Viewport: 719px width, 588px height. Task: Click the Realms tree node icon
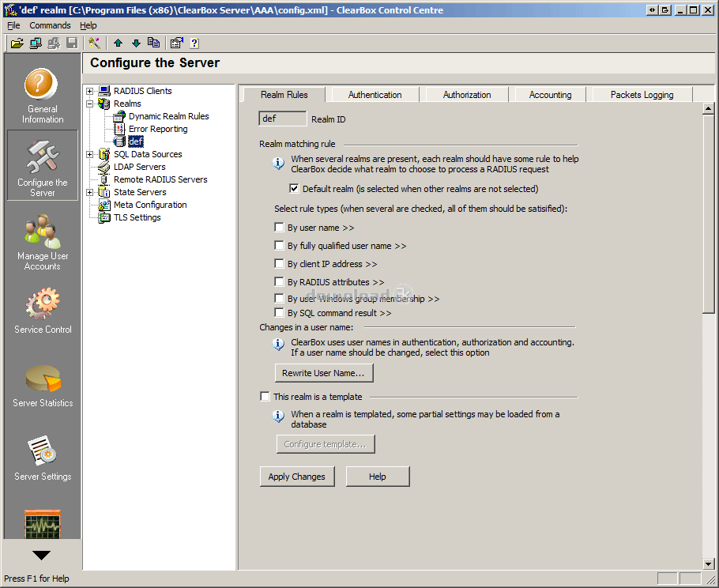(x=104, y=104)
